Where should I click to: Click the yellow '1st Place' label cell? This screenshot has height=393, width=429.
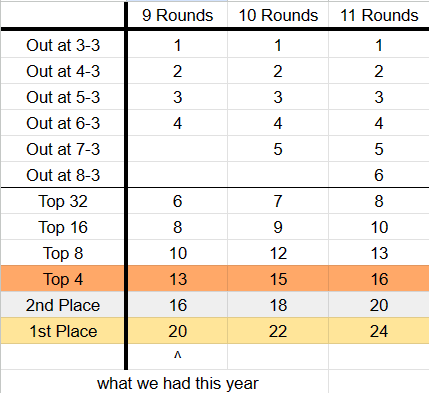[63, 331]
